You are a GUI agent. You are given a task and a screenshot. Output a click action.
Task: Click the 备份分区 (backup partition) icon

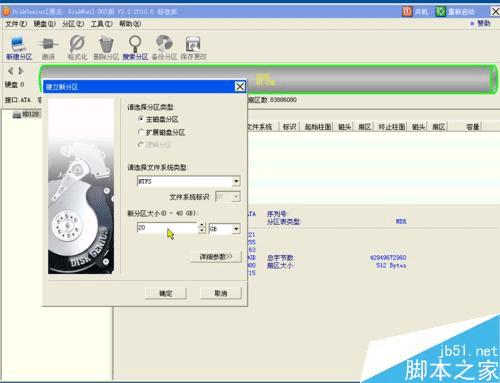[x=164, y=44]
